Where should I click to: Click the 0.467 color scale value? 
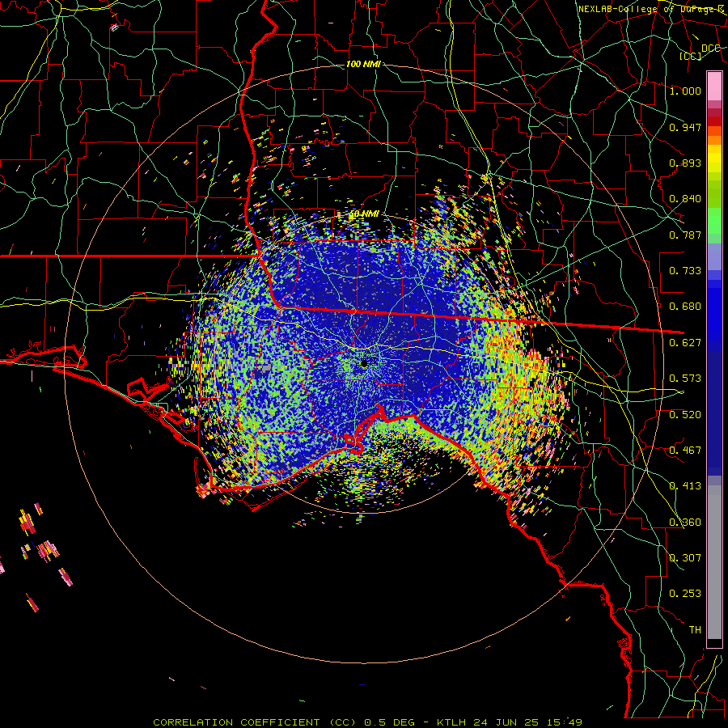point(685,450)
